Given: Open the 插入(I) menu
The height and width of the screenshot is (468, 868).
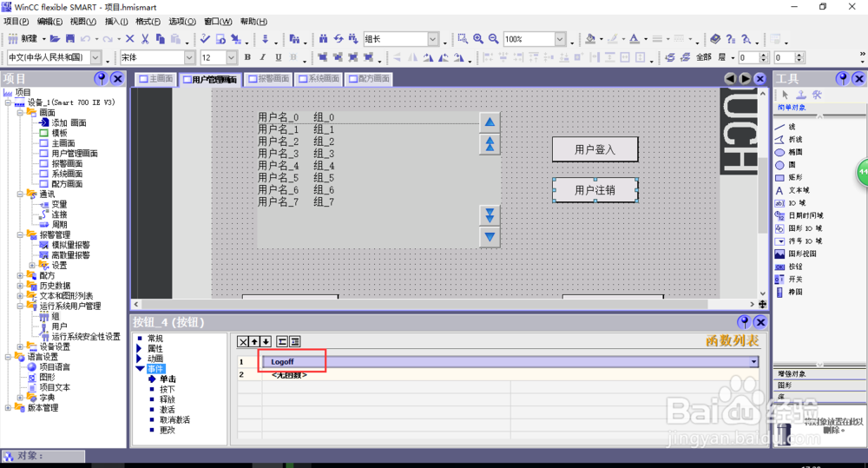Looking at the screenshot, I should [x=116, y=22].
